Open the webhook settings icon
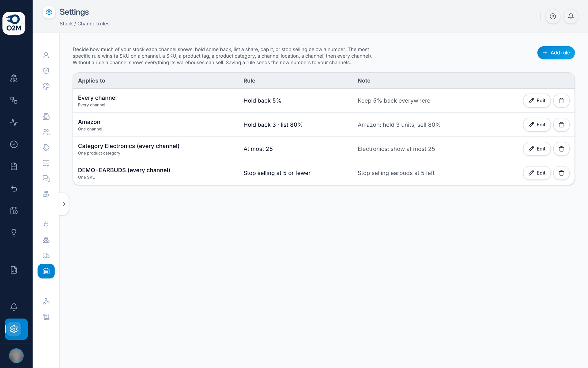 [x=46, y=301]
